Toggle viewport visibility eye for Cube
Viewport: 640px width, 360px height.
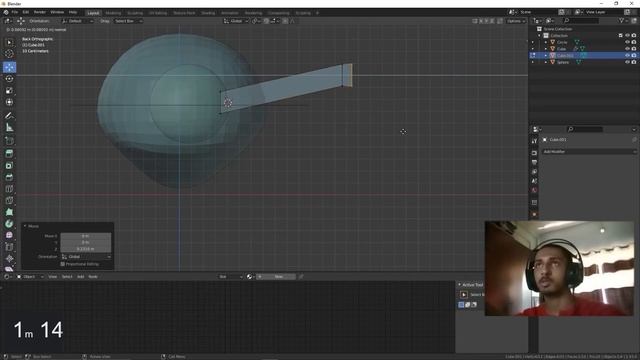tap(627, 49)
